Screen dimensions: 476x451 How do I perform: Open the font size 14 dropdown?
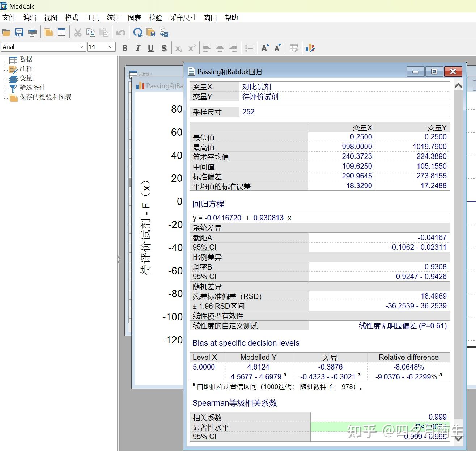coord(111,47)
